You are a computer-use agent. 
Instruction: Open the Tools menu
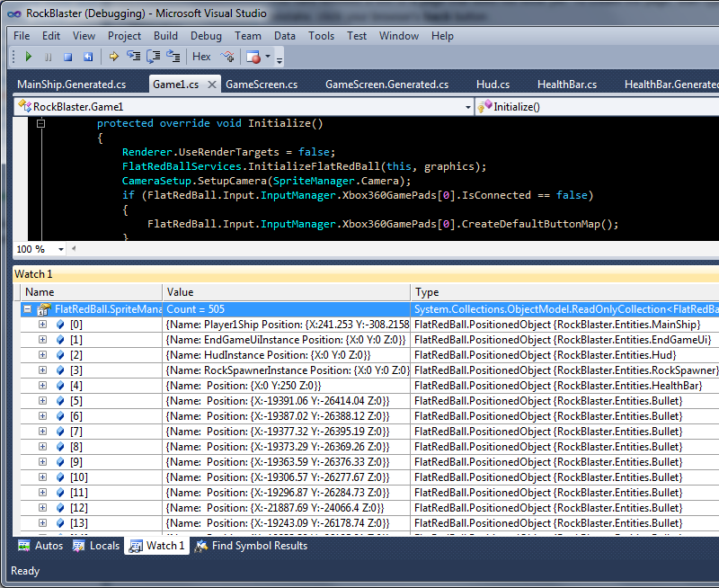(x=321, y=36)
